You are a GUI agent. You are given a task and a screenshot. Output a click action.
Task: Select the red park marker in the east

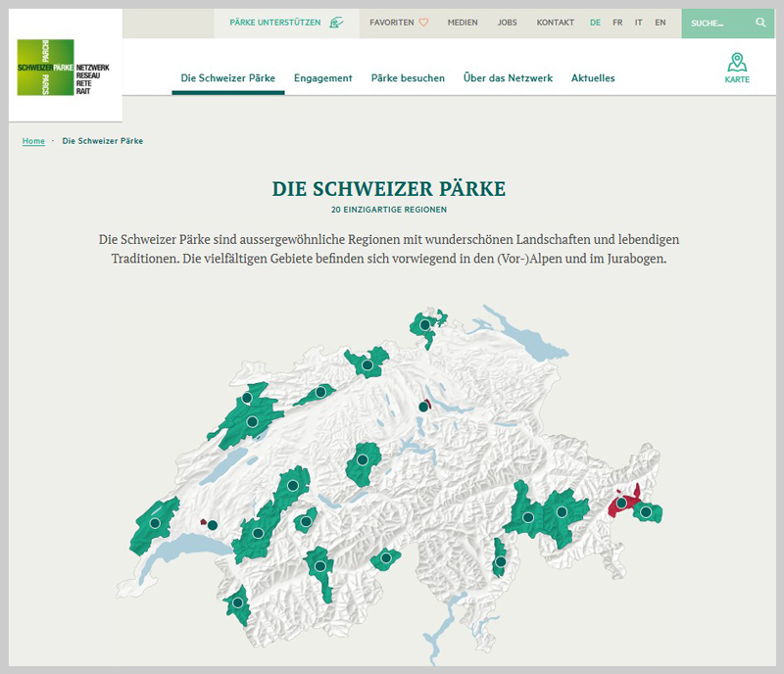[620, 503]
